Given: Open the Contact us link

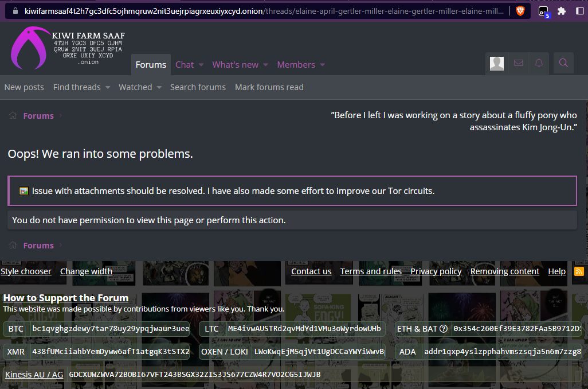Looking at the screenshot, I should click(x=311, y=271).
